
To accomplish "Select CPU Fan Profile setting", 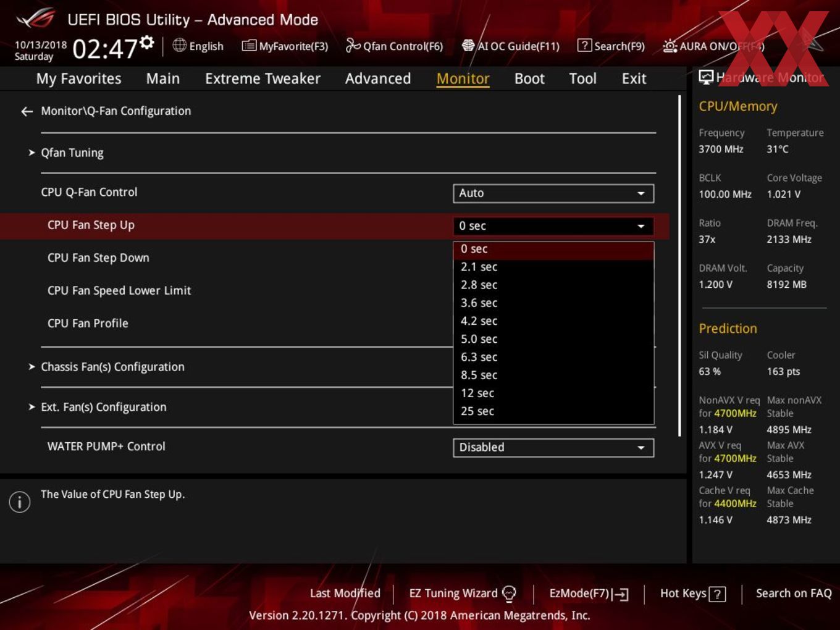I will point(88,323).
